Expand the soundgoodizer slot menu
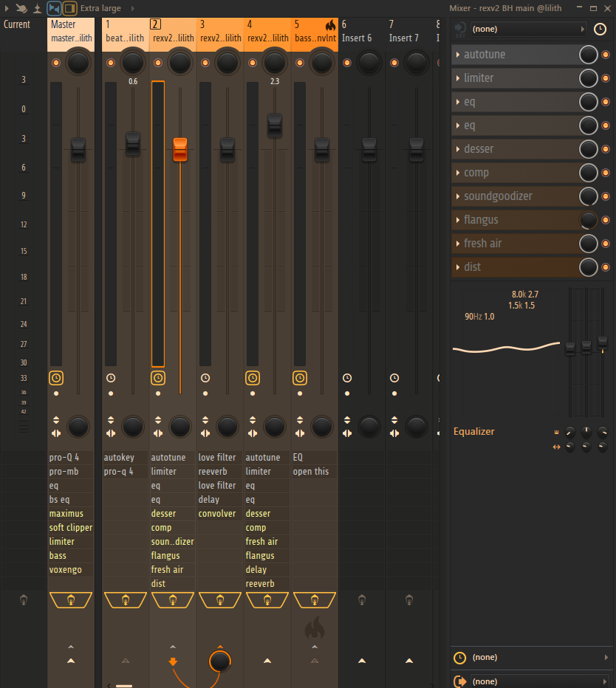The width and height of the screenshot is (616, 688). pos(458,196)
